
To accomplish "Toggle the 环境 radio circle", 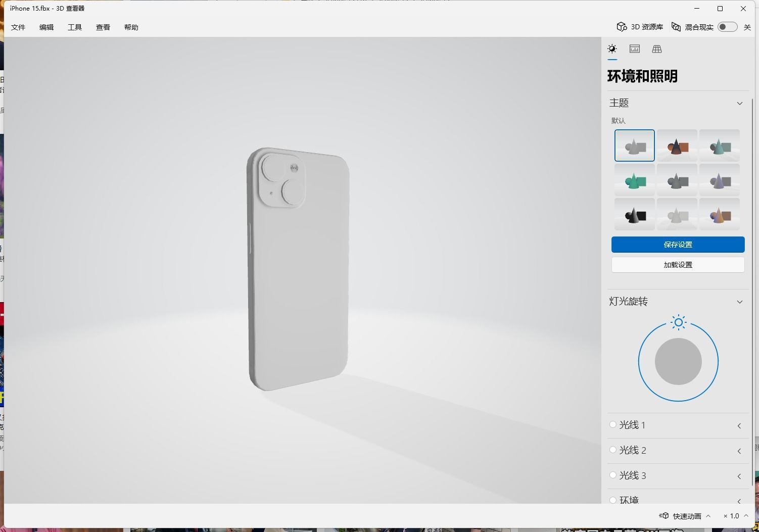I will [613, 500].
